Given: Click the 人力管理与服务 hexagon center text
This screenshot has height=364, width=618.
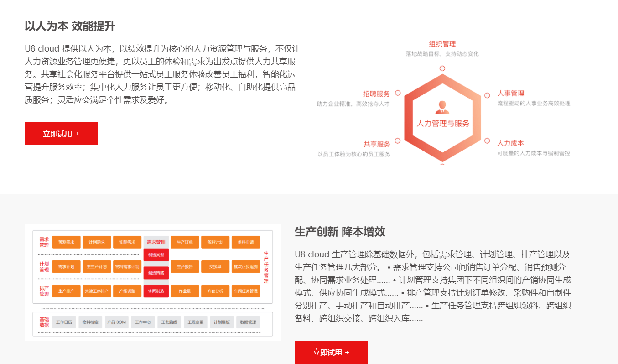Looking at the screenshot, I should click(443, 124).
